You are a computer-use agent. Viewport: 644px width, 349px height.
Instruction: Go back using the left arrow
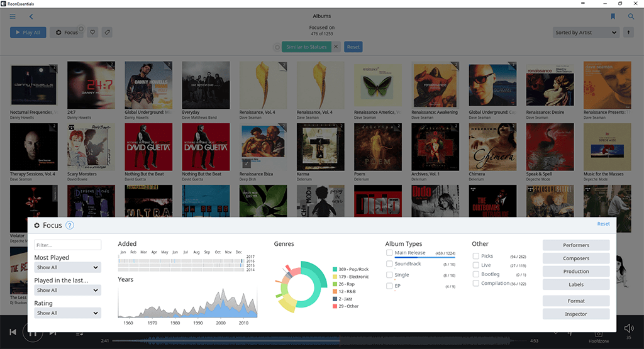[x=31, y=16]
